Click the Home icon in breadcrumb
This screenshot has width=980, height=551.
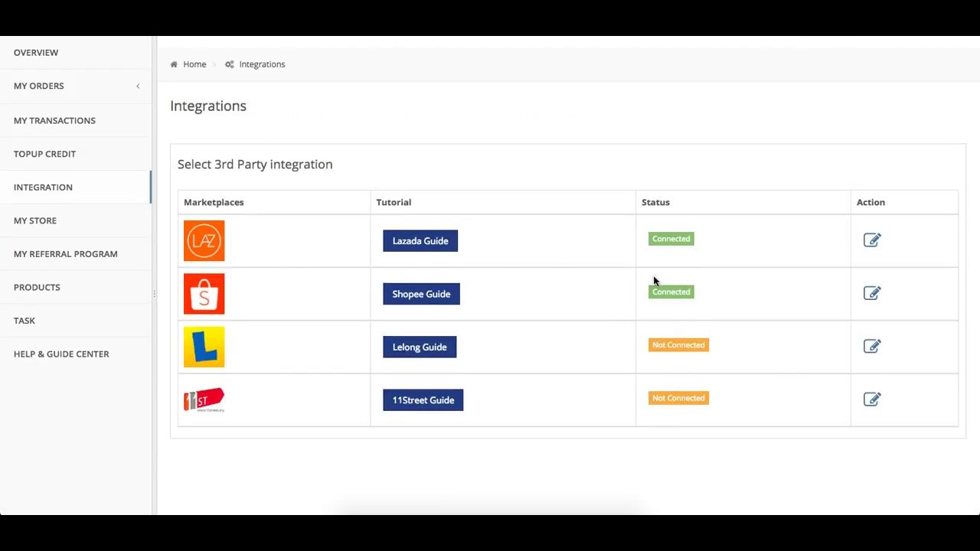[x=174, y=64]
